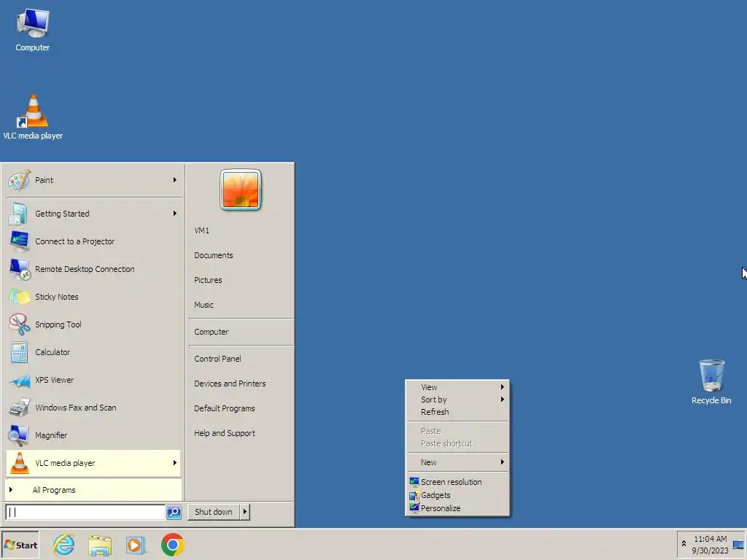This screenshot has width=747, height=560.
Task: Focus the Start menu search box
Action: pyautogui.click(x=85, y=512)
